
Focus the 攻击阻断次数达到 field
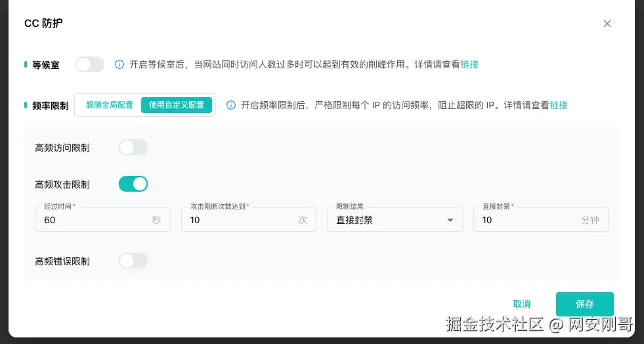point(249,220)
